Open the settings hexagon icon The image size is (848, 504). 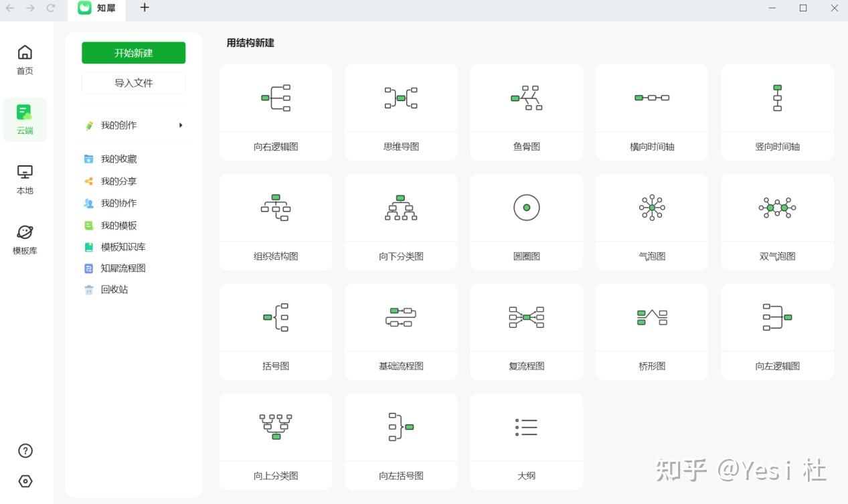pyautogui.click(x=25, y=481)
